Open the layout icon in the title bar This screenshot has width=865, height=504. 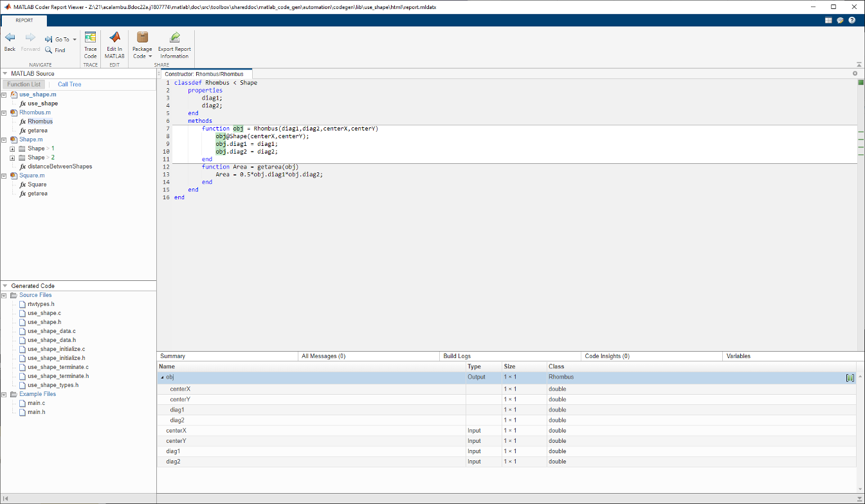tap(828, 20)
